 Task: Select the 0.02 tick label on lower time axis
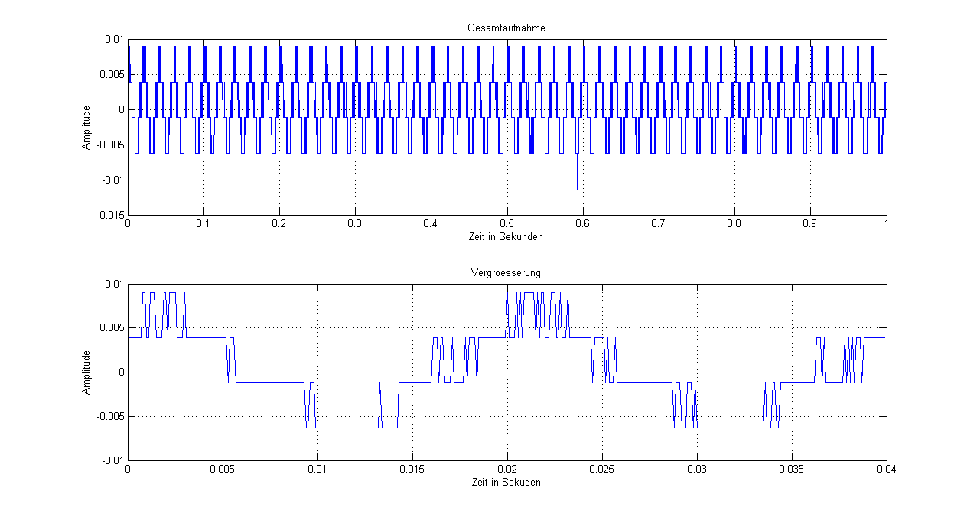tap(506, 470)
